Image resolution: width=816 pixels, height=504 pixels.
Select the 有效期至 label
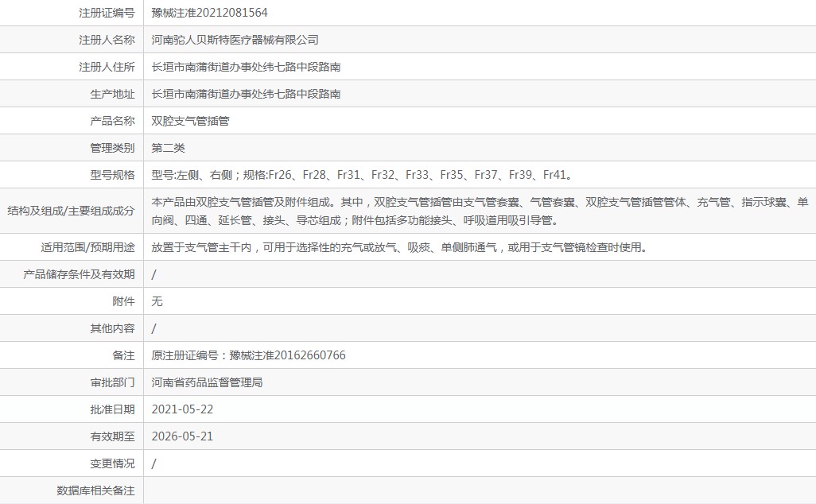(x=112, y=436)
